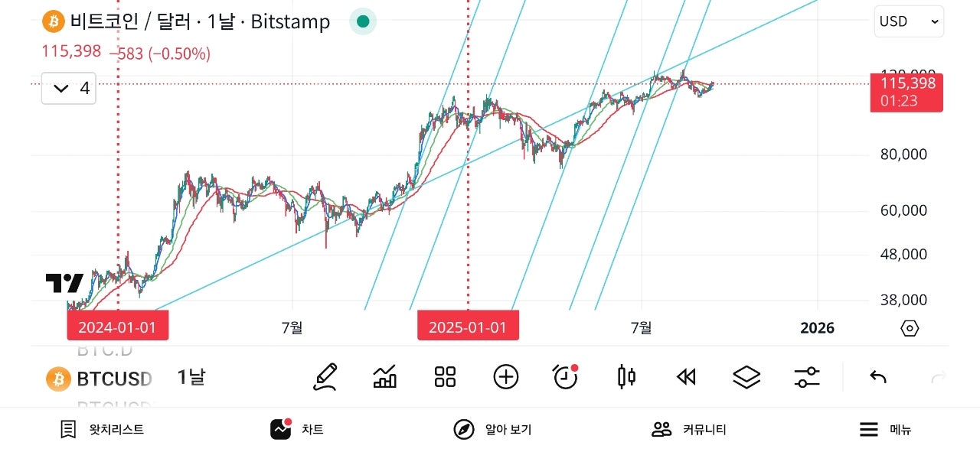Tap the BTCUSD symbol button
Screen dimensions: 980x452
pyautogui.click(x=100, y=379)
